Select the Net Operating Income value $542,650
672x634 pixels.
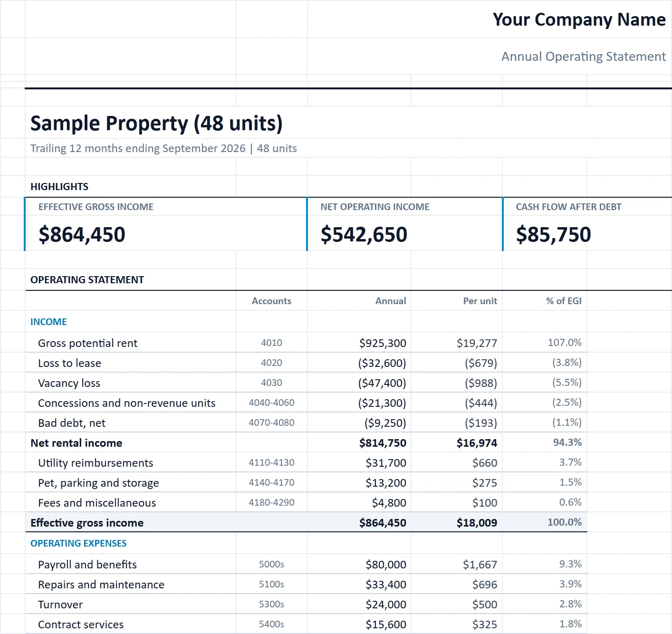[x=364, y=234]
